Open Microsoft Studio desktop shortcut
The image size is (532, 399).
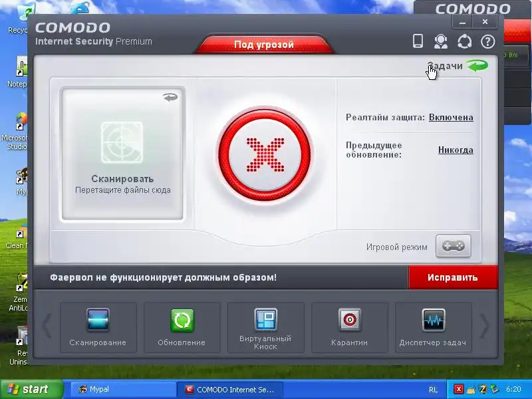15,132
